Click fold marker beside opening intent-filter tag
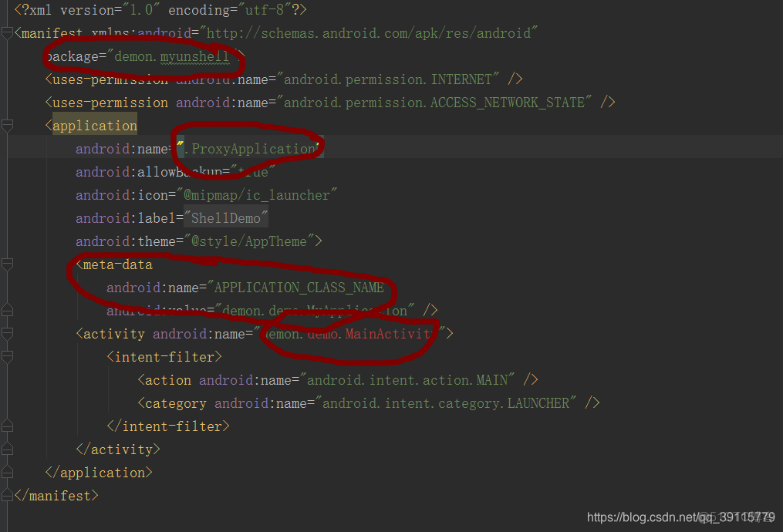 coord(7,357)
